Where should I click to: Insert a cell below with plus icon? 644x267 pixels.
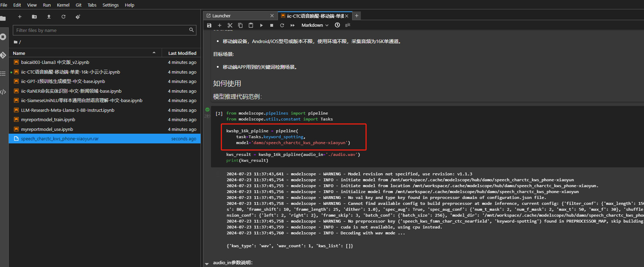tap(219, 25)
